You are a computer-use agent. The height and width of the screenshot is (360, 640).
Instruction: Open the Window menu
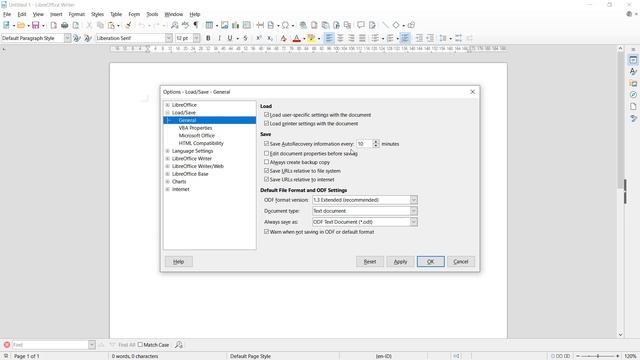point(173,14)
